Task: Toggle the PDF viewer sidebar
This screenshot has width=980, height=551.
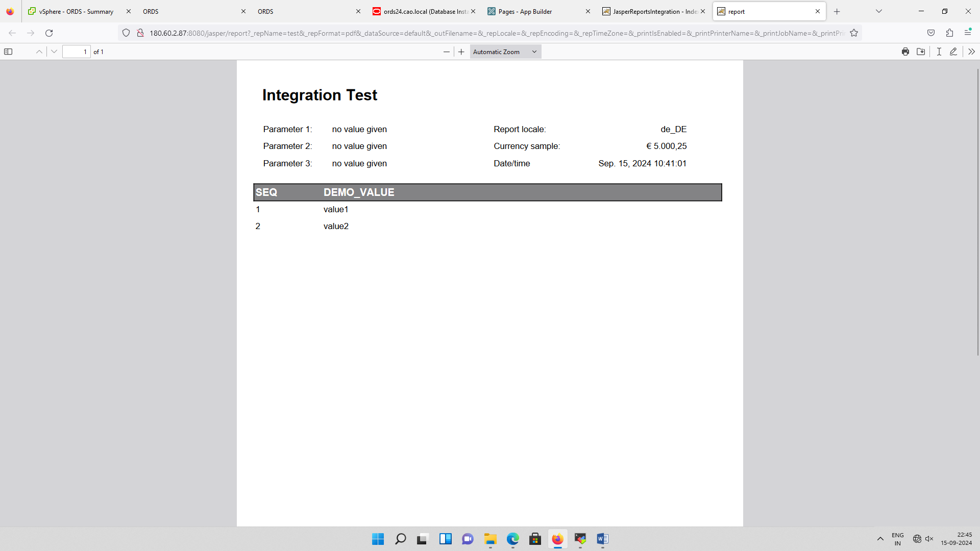Action: point(8,52)
